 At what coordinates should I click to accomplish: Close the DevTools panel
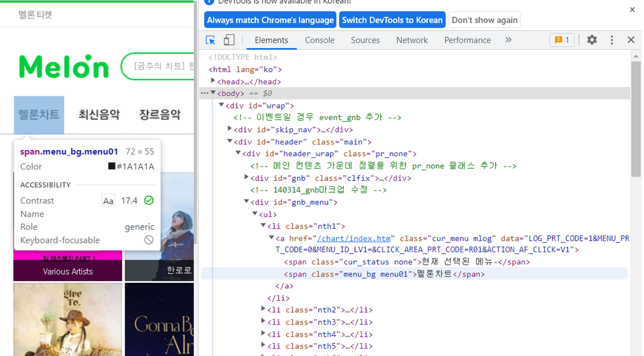click(631, 40)
